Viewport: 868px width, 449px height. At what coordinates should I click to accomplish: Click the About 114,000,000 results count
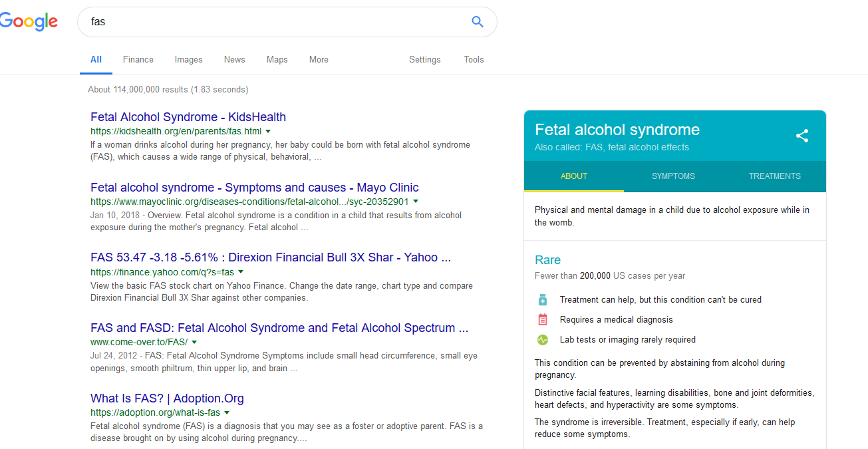coord(168,89)
